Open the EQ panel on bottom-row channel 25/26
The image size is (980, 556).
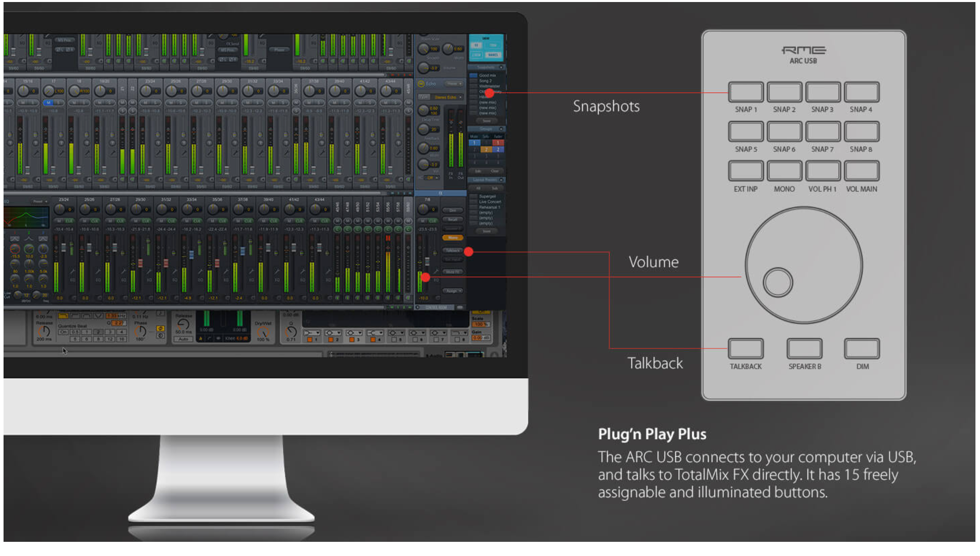[x=98, y=280]
